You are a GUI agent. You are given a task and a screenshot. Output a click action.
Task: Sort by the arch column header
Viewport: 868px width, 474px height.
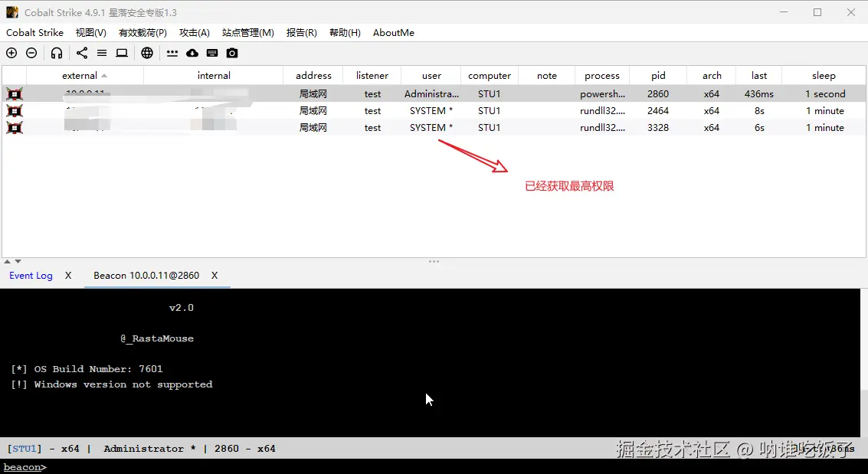click(712, 76)
